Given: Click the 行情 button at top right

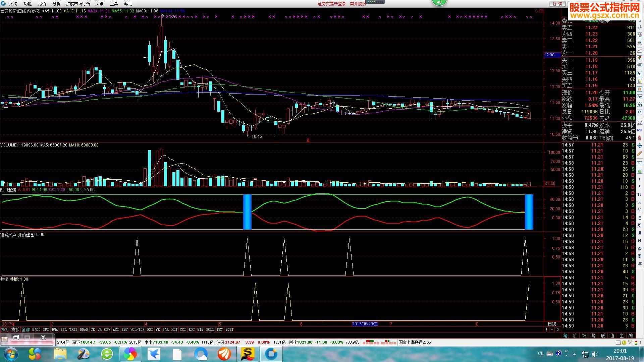Looking at the screenshot, I should click(x=557, y=4).
